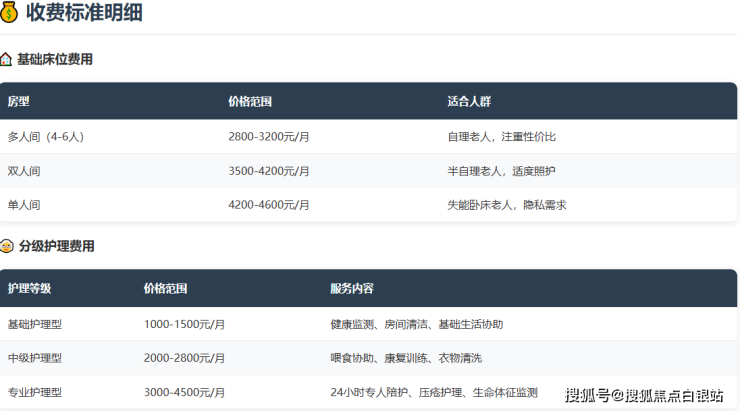
Task: Select the 单人间 room type cell
Action: point(24,205)
